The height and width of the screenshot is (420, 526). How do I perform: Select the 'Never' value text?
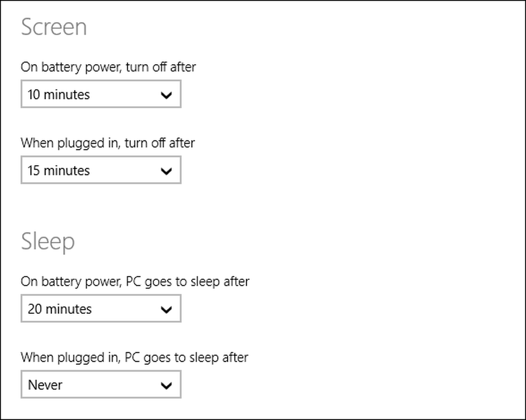(x=45, y=385)
